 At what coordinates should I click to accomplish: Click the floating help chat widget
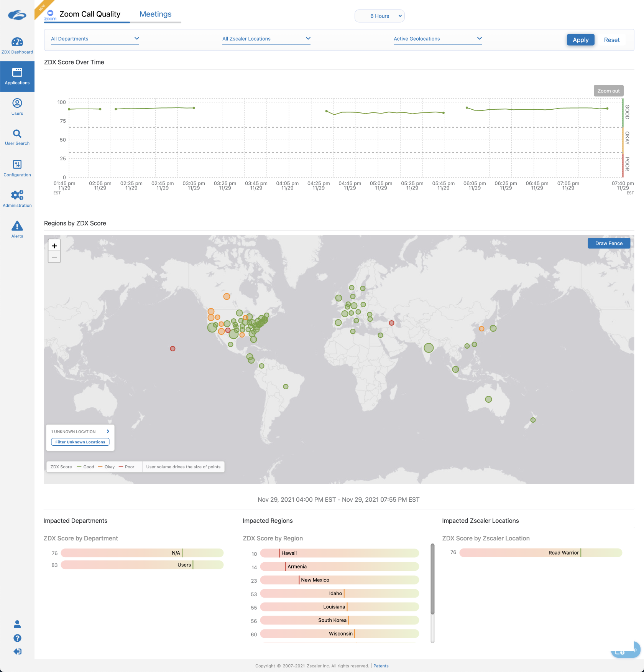coord(626,650)
